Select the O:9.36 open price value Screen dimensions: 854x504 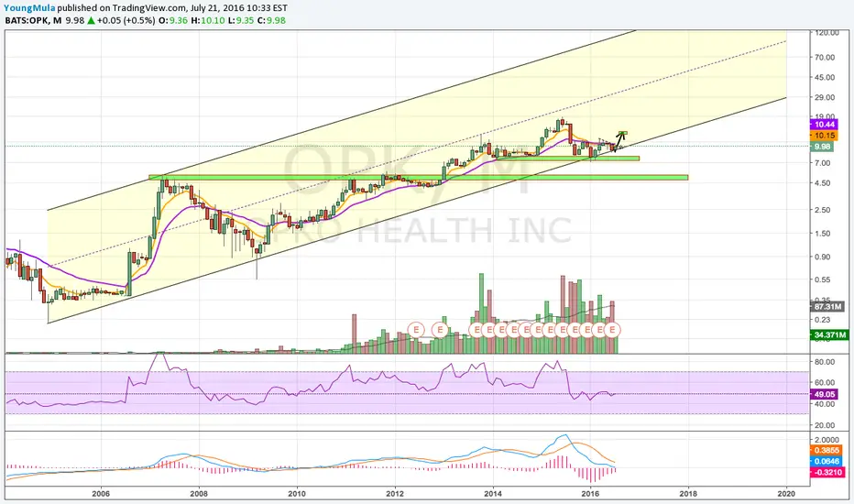(x=173, y=21)
